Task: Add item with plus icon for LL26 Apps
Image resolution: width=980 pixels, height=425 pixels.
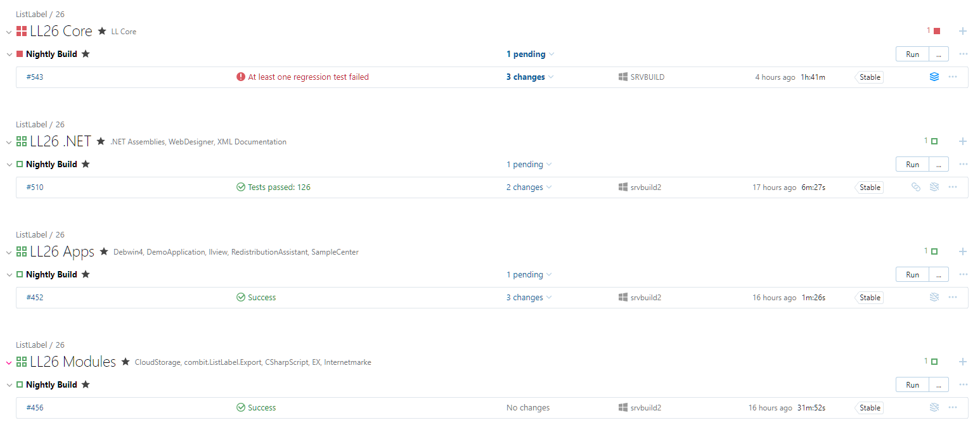Action: point(963,251)
